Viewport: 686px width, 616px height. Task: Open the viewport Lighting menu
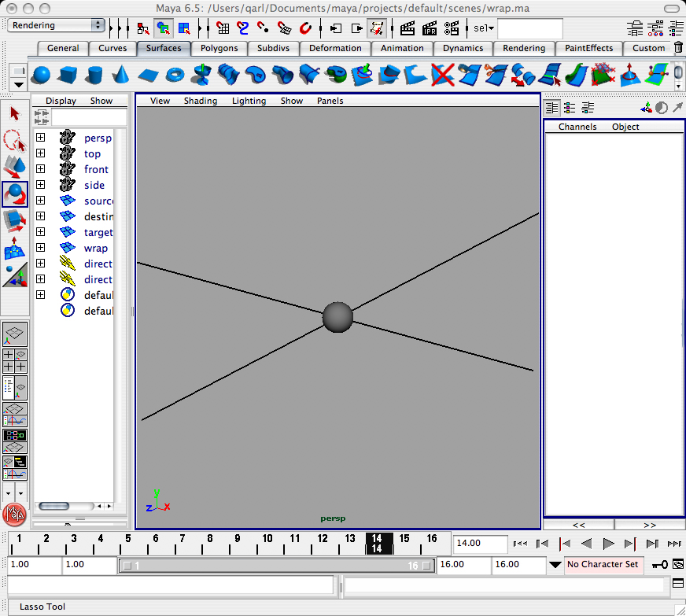coord(249,101)
